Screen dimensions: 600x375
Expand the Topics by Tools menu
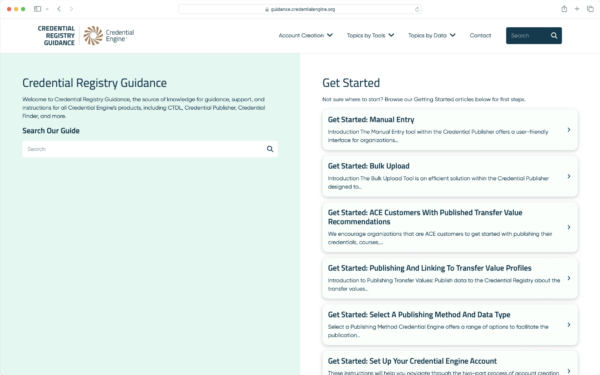[x=370, y=35]
